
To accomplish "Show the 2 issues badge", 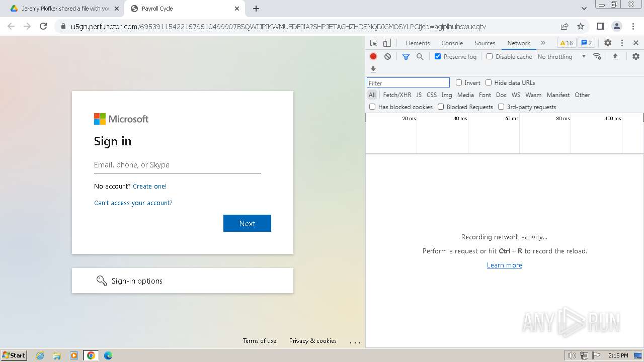I will click(587, 43).
